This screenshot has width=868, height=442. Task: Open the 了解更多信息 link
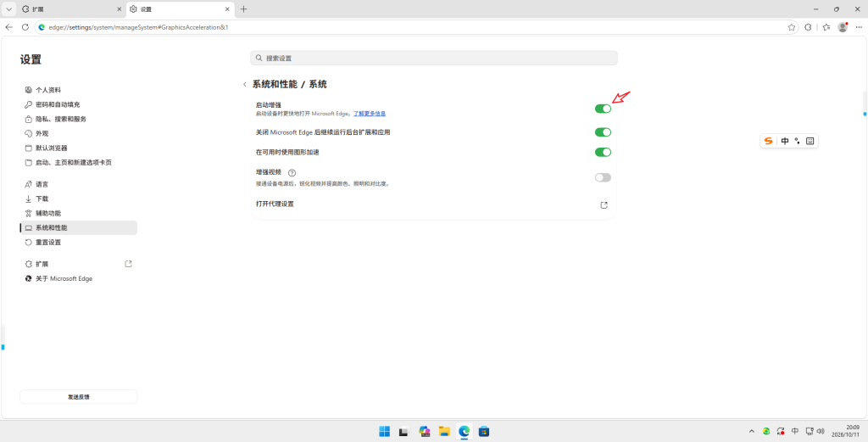[370, 114]
